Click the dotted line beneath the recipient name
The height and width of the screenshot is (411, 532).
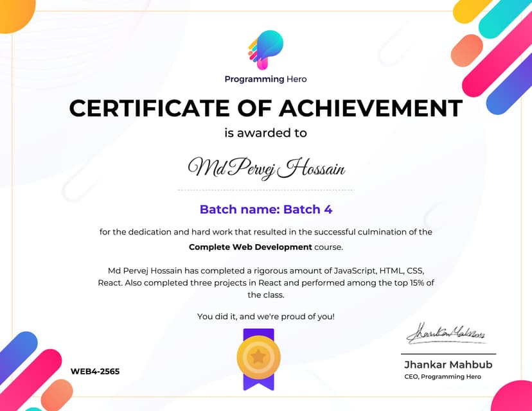(265, 190)
